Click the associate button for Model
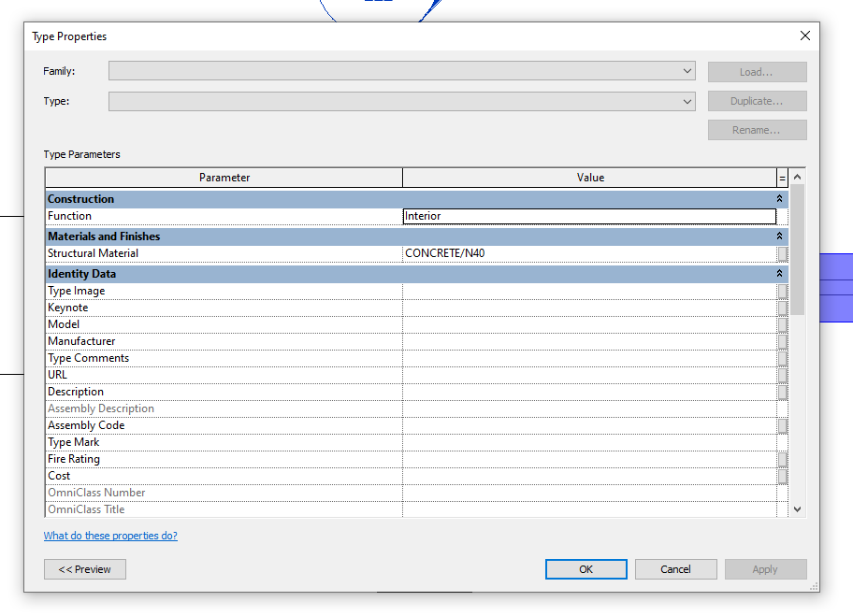Image resolution: width=853 pixels, height=616 pixels. pos(782,325)
